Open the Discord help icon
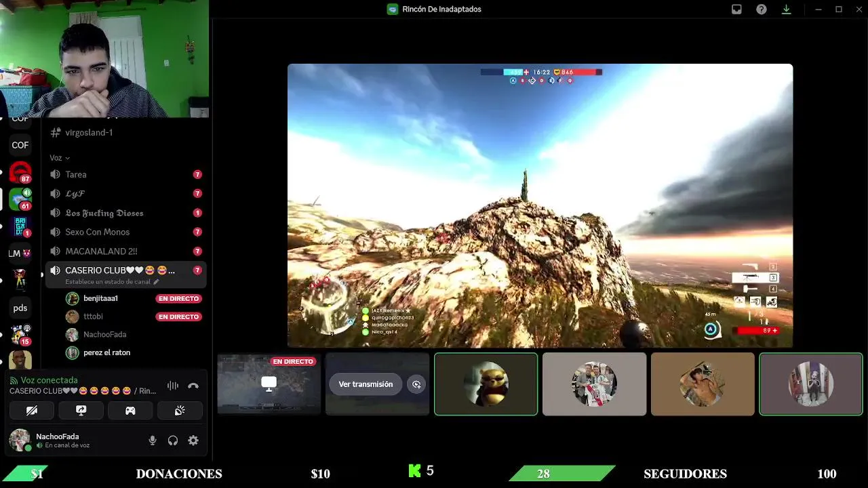868x488 pixels. pyautogui.click(x=762, y=9)
